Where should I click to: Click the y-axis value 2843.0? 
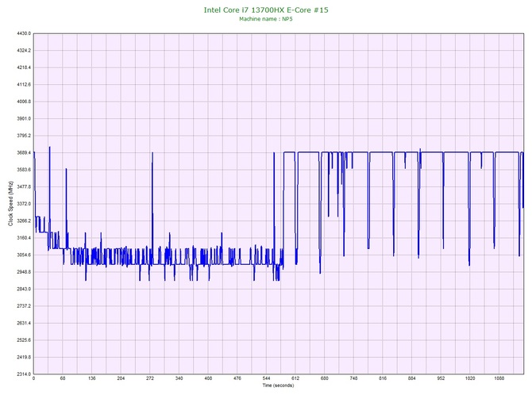coord(24,290)
